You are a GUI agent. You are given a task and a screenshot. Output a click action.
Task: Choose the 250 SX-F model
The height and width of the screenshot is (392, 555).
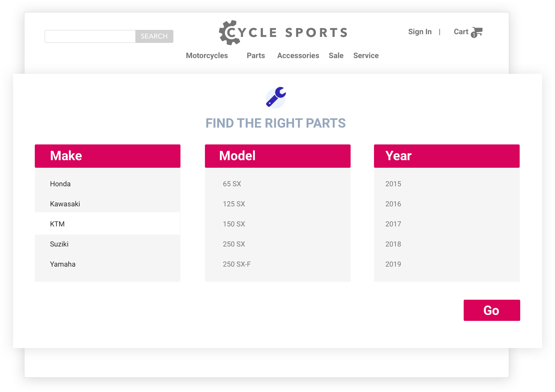click(x=237, y=264)
